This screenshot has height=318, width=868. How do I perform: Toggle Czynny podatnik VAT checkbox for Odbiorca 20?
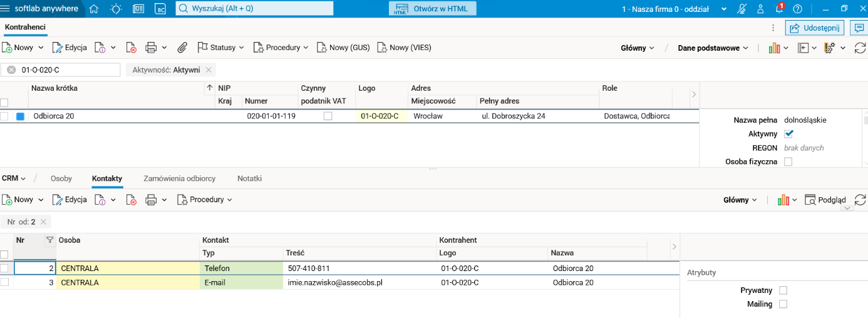[x=328, y=116]
